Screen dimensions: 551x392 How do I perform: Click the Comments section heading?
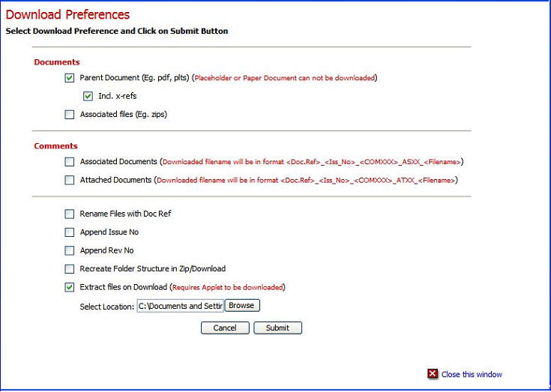(56, 146)
